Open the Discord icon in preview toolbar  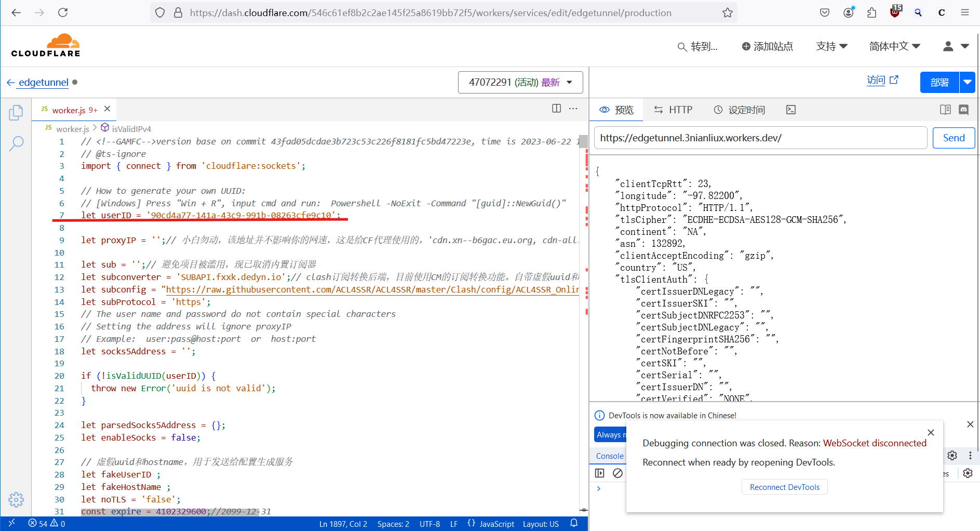(963, 110)
